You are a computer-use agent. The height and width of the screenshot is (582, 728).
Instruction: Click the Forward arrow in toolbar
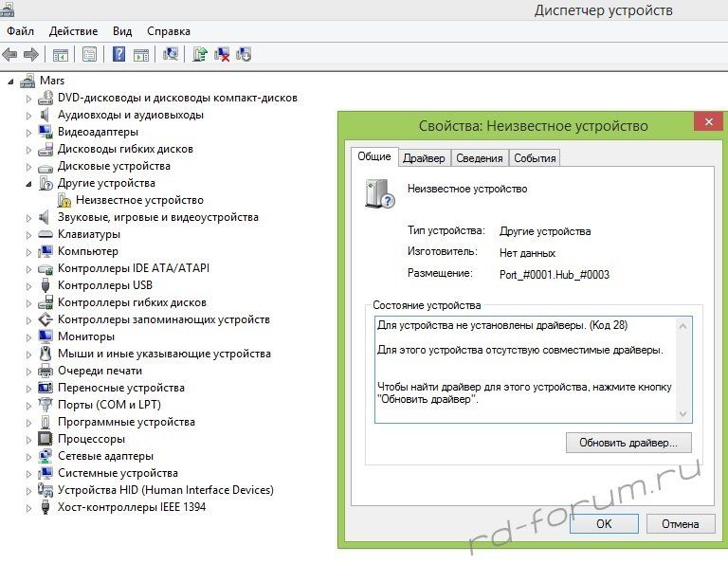pos(30,54)
